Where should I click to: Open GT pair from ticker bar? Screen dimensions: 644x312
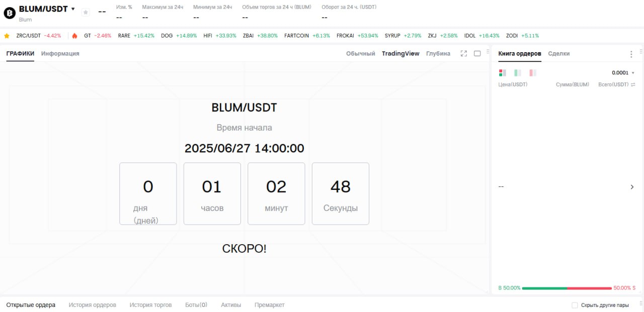pos(98,36)
